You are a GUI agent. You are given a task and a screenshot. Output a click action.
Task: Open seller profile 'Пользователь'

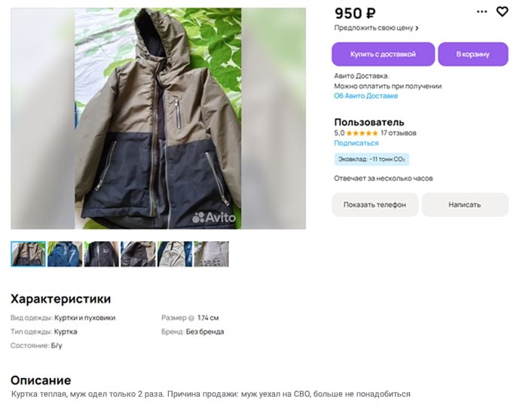pos(369,122)
